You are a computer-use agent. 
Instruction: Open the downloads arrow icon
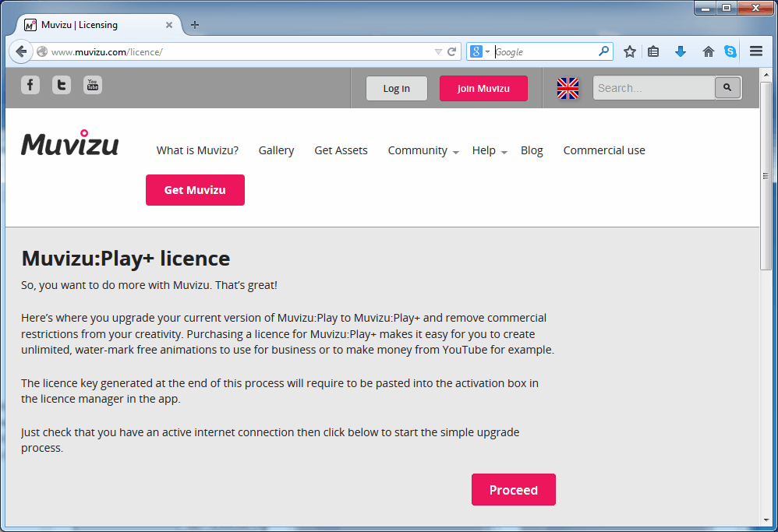(681, 51)
